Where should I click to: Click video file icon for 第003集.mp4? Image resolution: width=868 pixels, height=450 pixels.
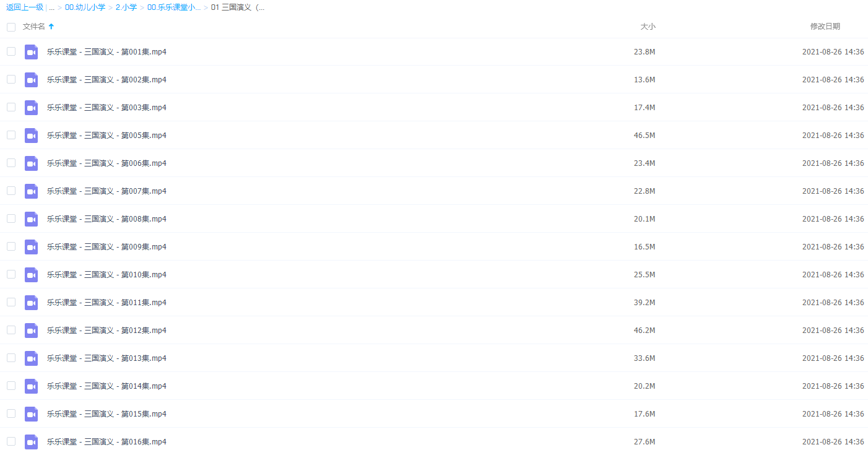tap(31, 108)
